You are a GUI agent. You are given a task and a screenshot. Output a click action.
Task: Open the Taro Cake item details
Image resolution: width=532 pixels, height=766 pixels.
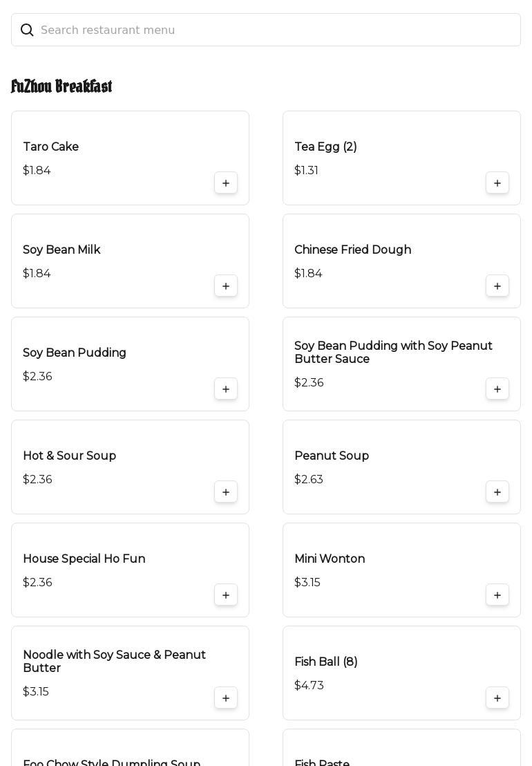click(51, 147)
